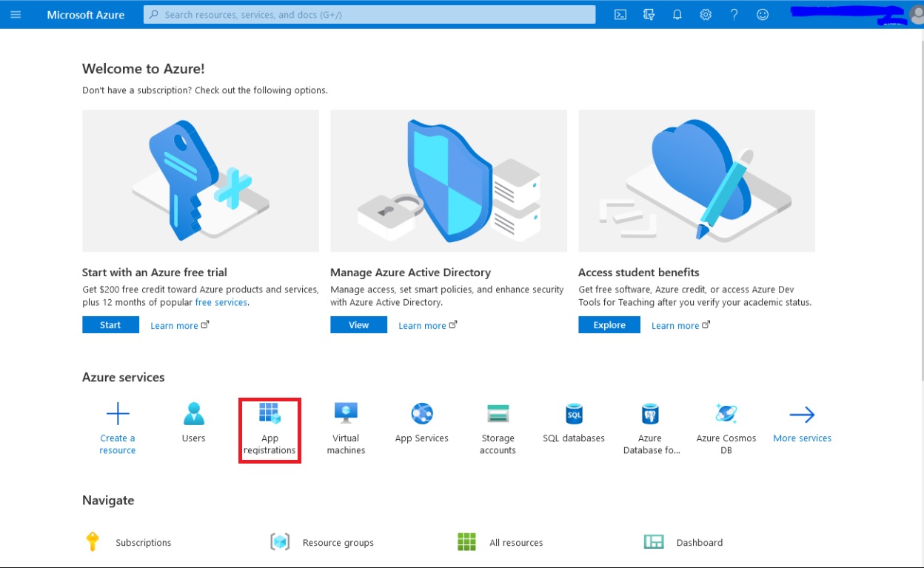
Task: Open More services
Action: 802,426
